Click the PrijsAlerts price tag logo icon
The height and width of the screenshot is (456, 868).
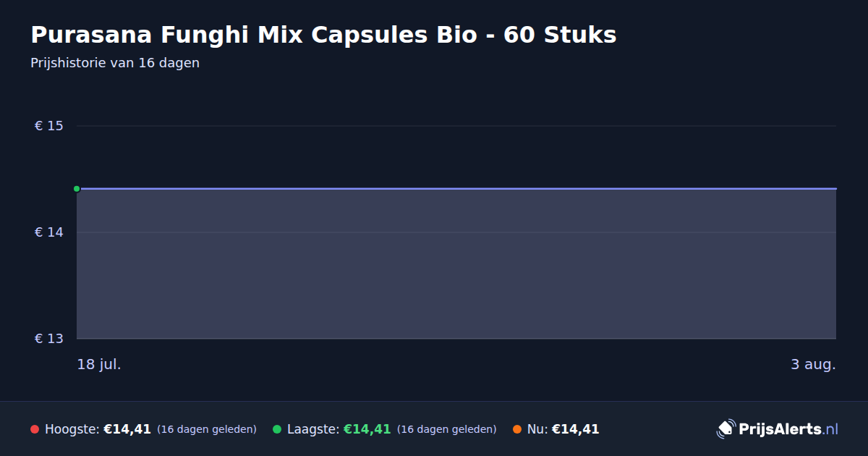coord(726,429)
